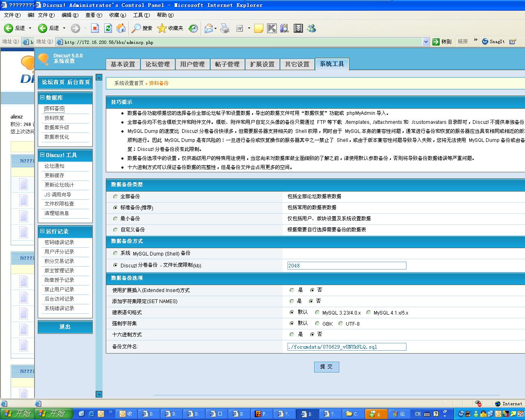Click the 提交 submit button
The height and width of the screenshot is (420, 525).
pos(326,367)
